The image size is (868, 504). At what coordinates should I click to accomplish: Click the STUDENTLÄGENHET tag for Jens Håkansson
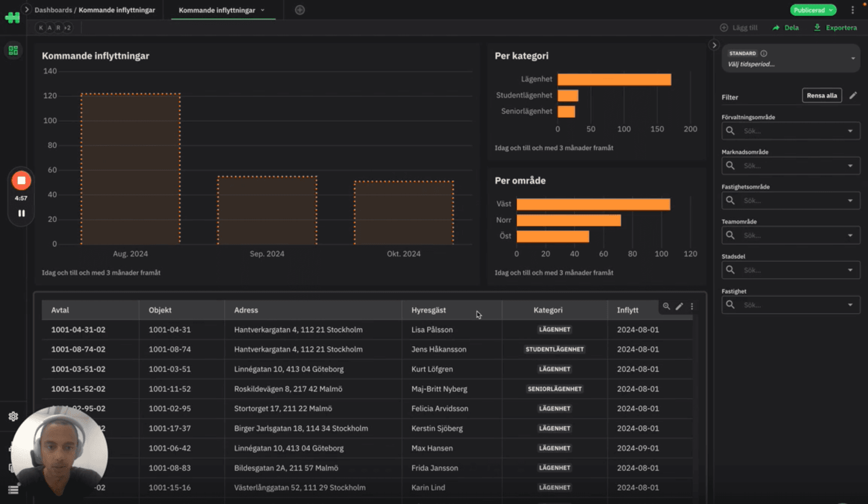555,349
